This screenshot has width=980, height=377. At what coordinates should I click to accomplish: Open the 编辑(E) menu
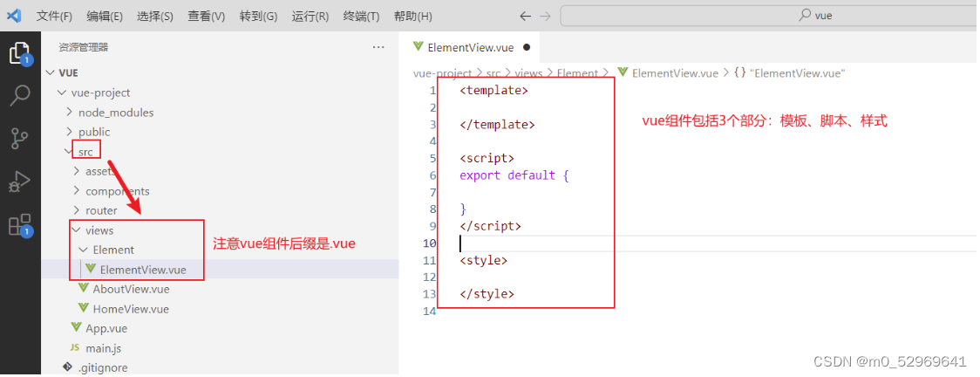pos(105,17)
